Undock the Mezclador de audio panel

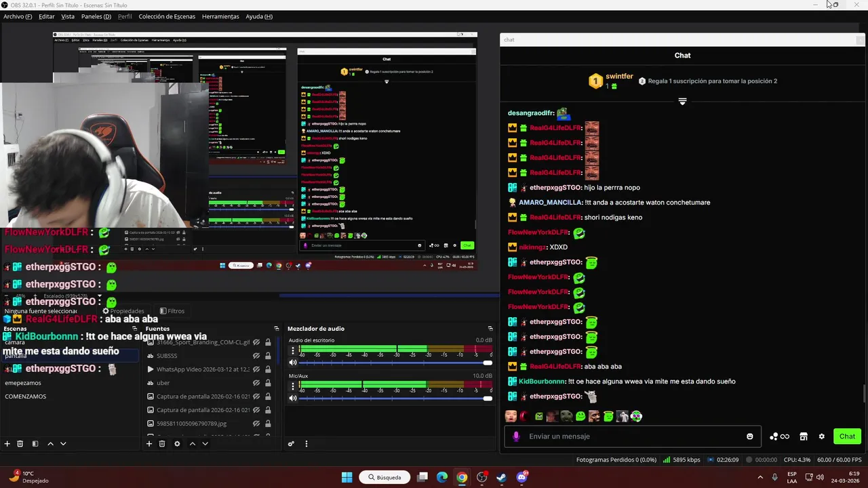click(x=490, y=329)
